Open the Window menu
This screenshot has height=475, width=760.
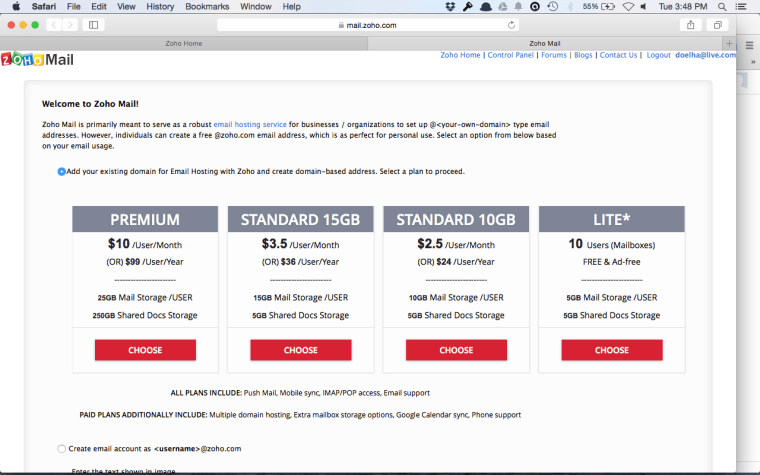tap(255, 6)
